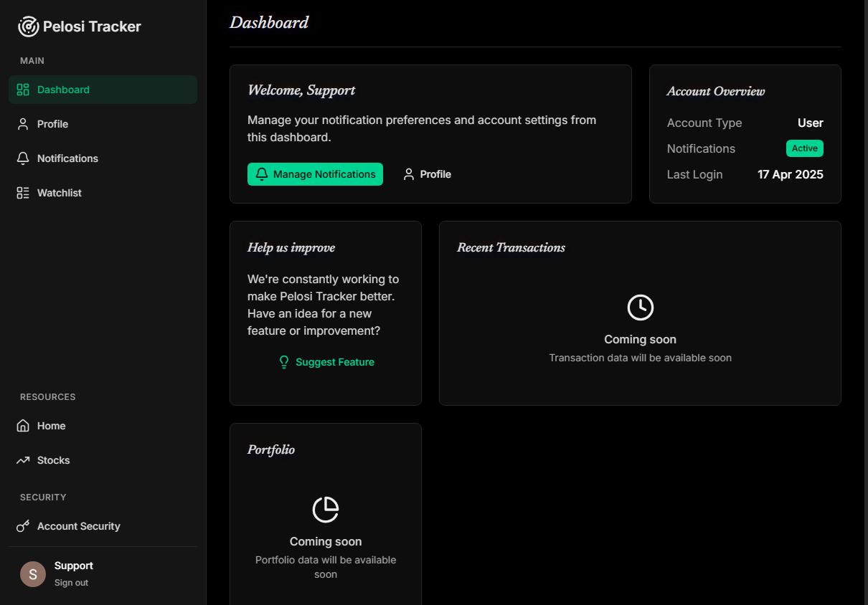Click the clock icon in Recent Transactions
This screenshot has width=868, height=605.
(640, 308)
